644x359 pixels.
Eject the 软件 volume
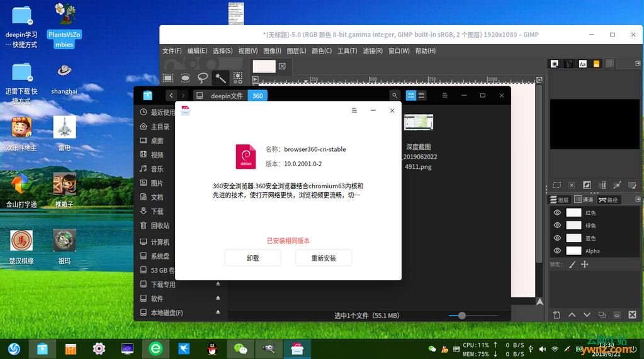218,298
